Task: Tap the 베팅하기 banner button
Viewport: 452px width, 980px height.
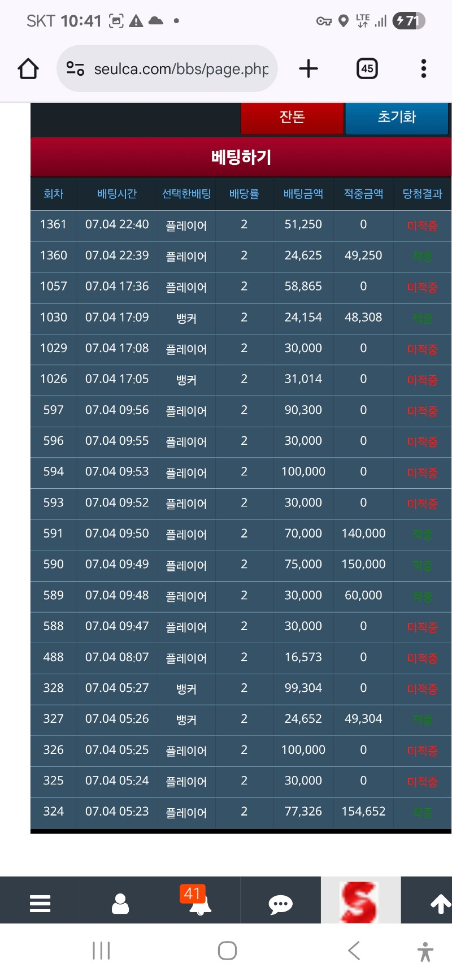Action: [241, 157]
